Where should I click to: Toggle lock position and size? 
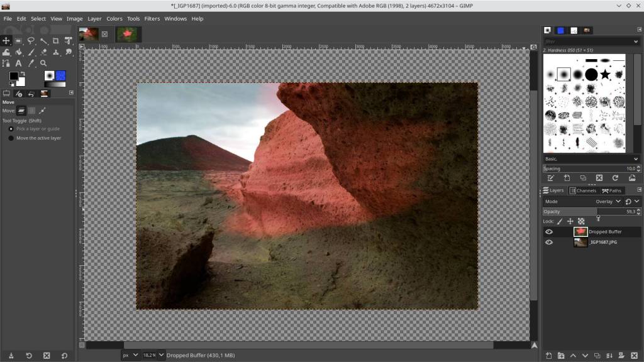[x=570, y=222]
